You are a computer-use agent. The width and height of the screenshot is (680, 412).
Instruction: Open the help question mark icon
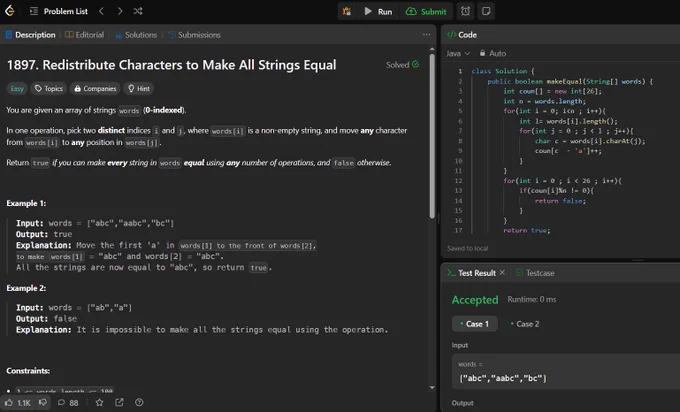pos(139,402)
